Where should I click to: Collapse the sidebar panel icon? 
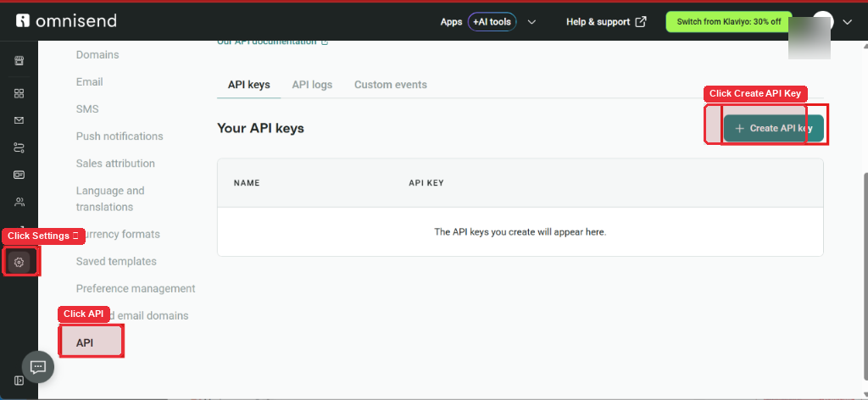pos(19,381)
